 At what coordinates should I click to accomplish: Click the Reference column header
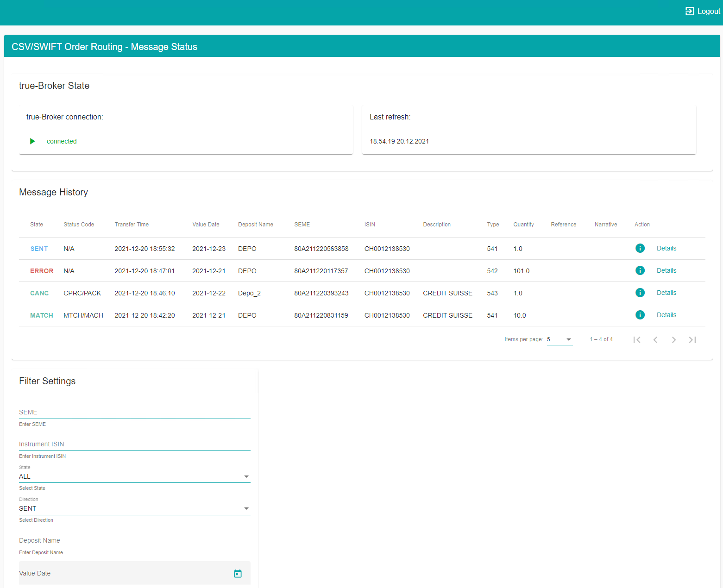point(564,225)
